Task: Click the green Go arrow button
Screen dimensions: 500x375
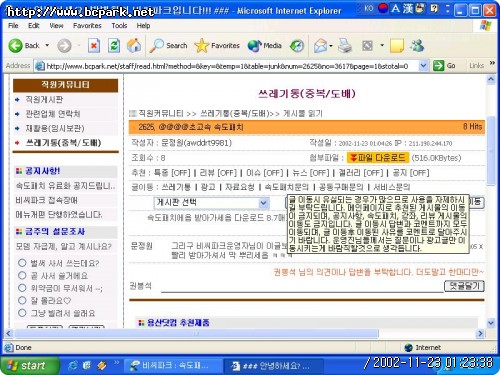Action: (438, 66)
